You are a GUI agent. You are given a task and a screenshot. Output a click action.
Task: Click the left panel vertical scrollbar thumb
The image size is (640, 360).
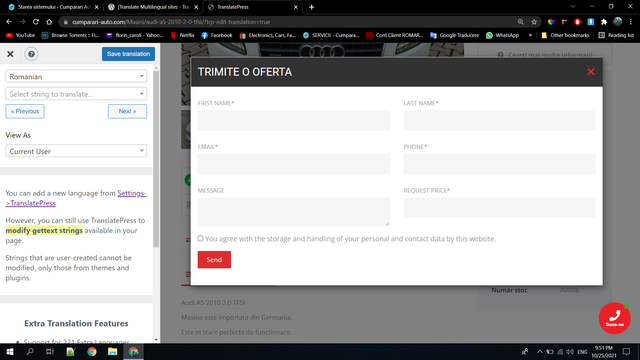(x=156, y=159)
